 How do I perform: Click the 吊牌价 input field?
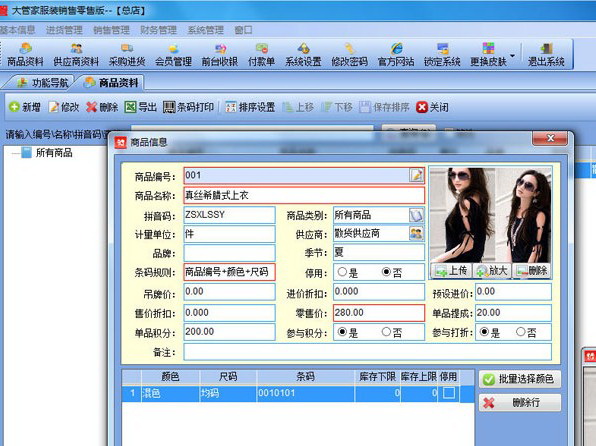coord(229,292)
